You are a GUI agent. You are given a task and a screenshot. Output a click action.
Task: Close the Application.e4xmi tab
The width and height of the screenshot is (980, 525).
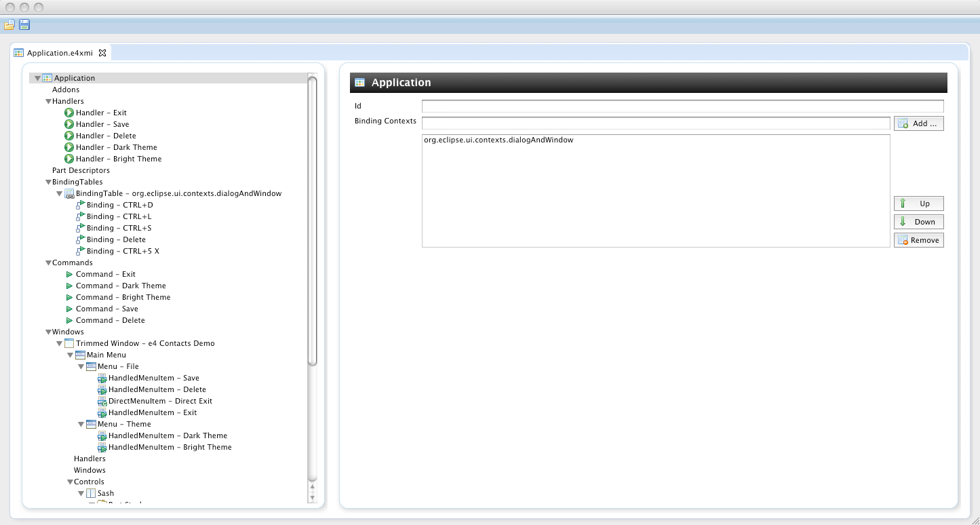coord(102,53)
